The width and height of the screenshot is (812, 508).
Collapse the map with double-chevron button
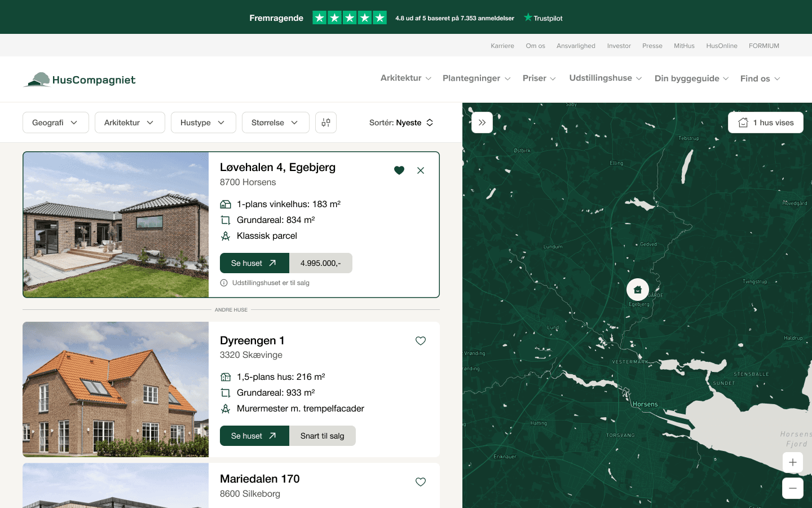482,122
